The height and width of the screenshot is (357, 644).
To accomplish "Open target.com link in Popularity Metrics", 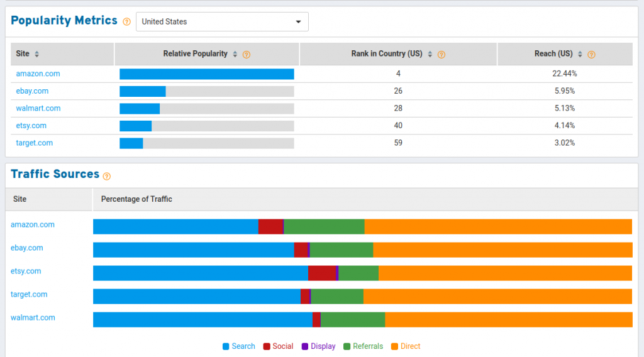I will [x=35, y=143].
